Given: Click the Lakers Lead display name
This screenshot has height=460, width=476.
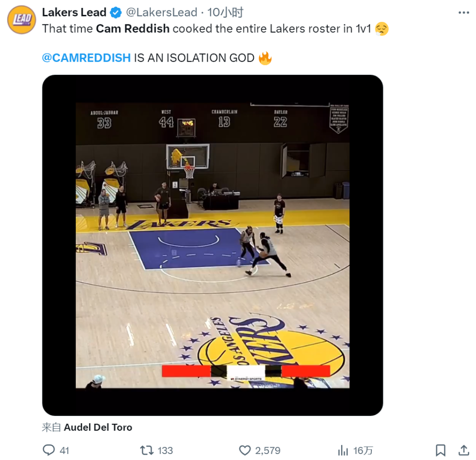Looking at the screenshot, I should point(74,12).
